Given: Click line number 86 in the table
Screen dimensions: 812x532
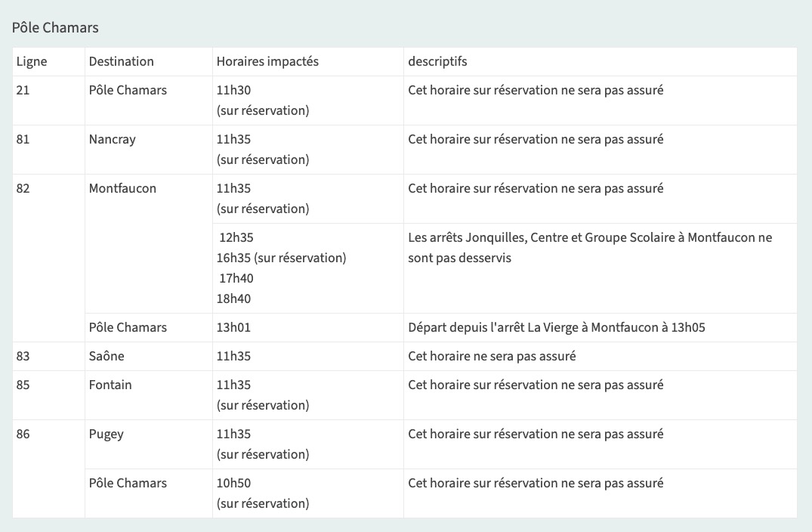Looking at the screenshot, I should click(23, 435).
